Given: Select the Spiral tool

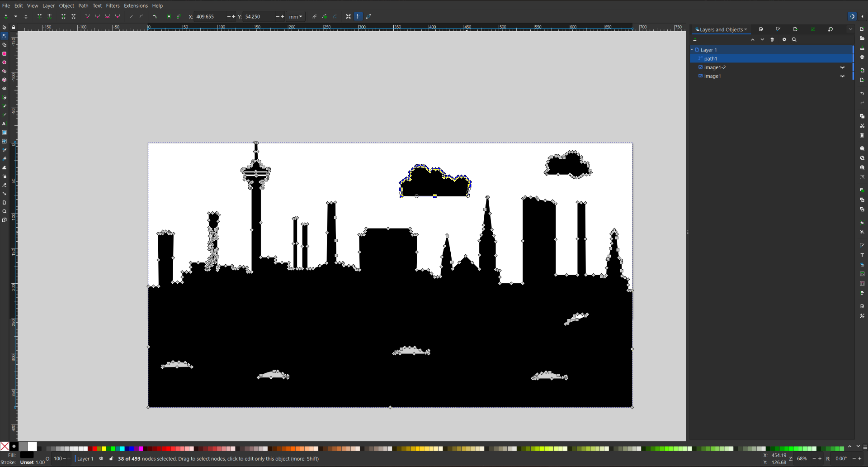Looking at the screenshot, I should (x=5, y=89).
